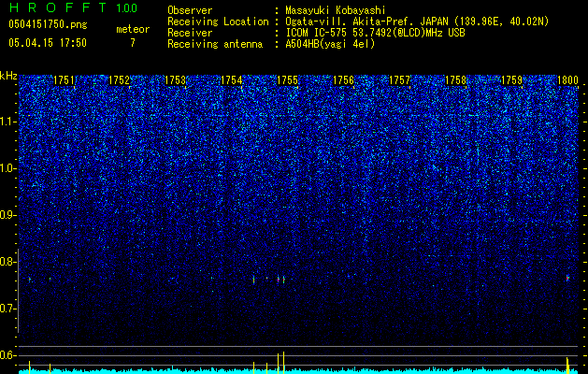Click the kHz axis unit label

tap(8, 76)
